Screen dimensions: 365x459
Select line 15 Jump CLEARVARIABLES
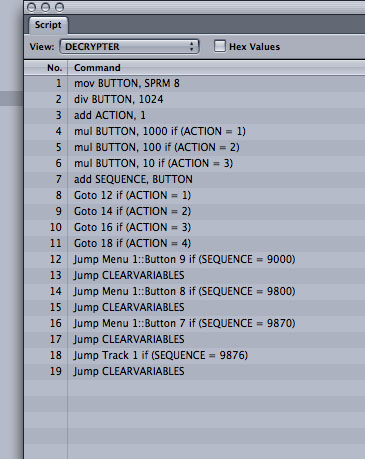(195, 307)
